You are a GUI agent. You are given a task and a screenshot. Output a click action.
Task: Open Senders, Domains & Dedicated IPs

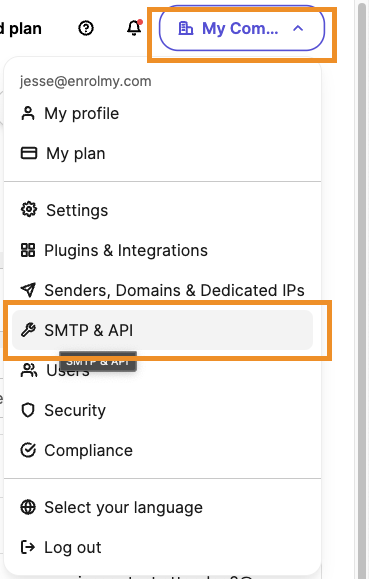(163, 290)
